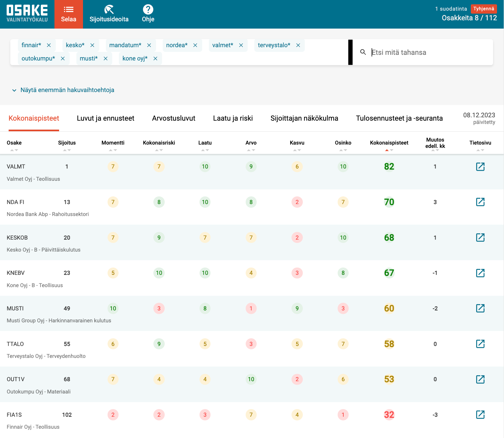The height and width of the screenshot is (438, 504).
Task: Click the 1 suodatinta filter count
Action: 451,9
